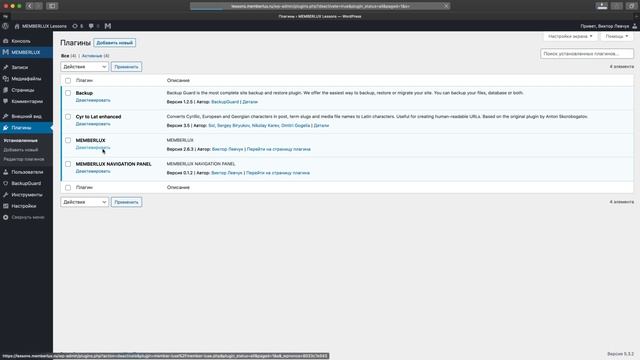Click the browser downloads icon
Image resolution: width=640 pixels, height=360 pixels.
602,6
